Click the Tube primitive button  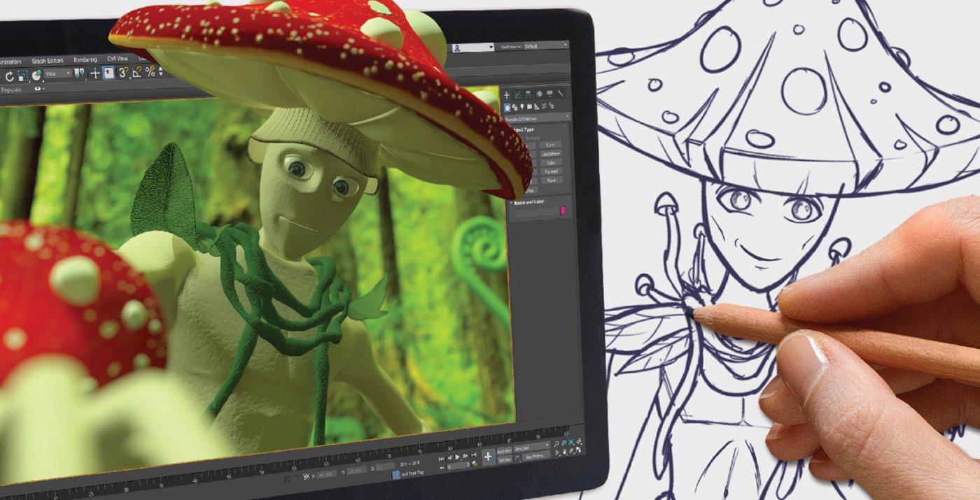click(x=551, y=162)
